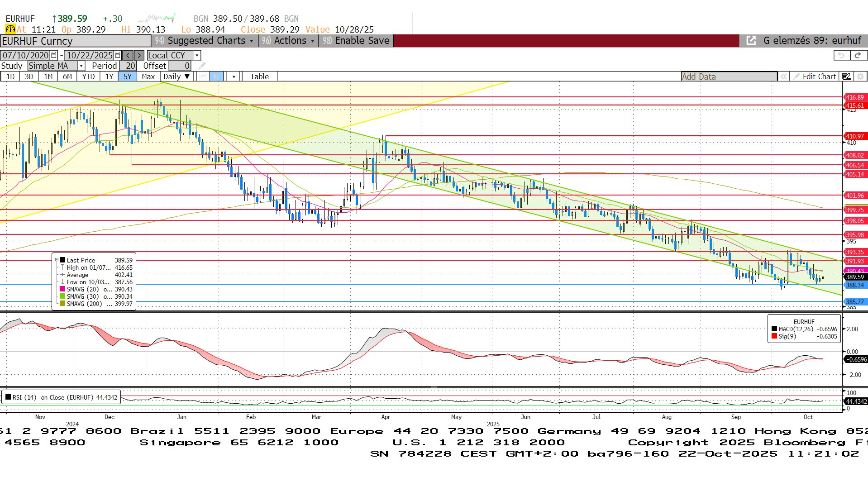Collapse the Last Price legend tree
868x477 pixels.
(57, 260)
